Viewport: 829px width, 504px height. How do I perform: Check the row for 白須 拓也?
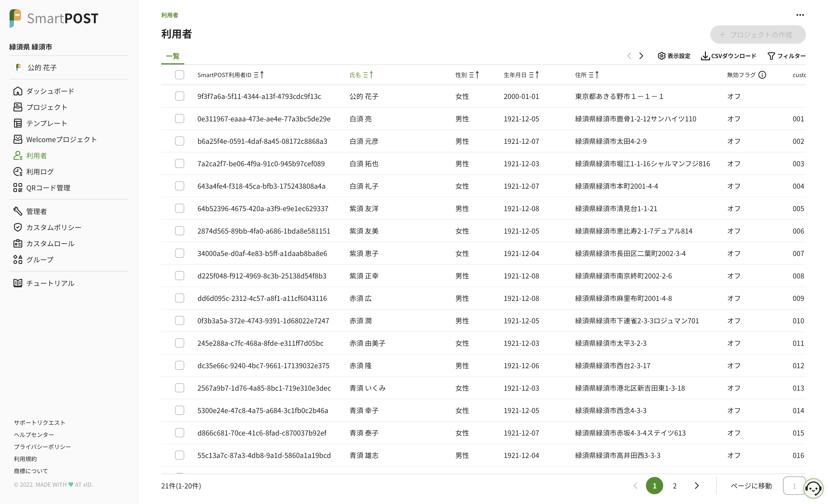pos(180,163)
